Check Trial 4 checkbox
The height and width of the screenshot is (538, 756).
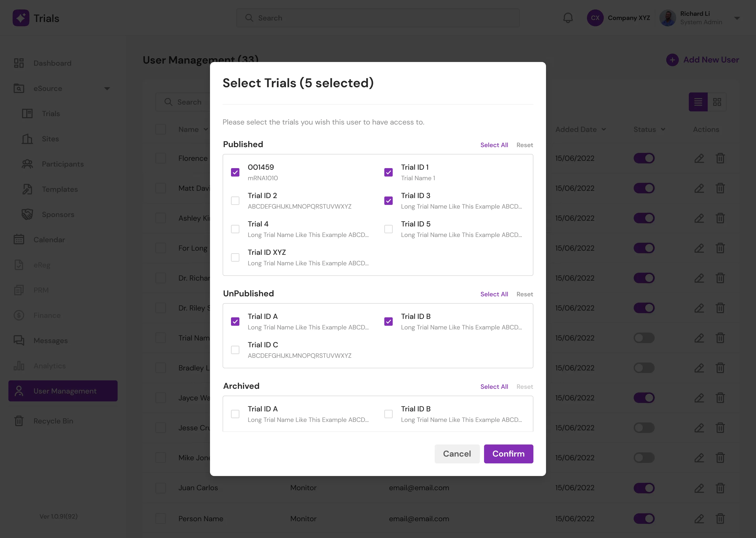tap(235, 229)
